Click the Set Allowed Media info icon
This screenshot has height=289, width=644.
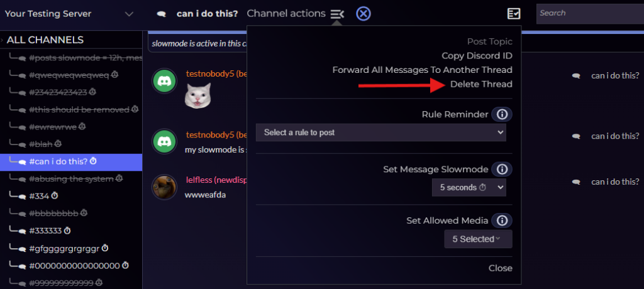pyautogui.click(x=501, y=221)
